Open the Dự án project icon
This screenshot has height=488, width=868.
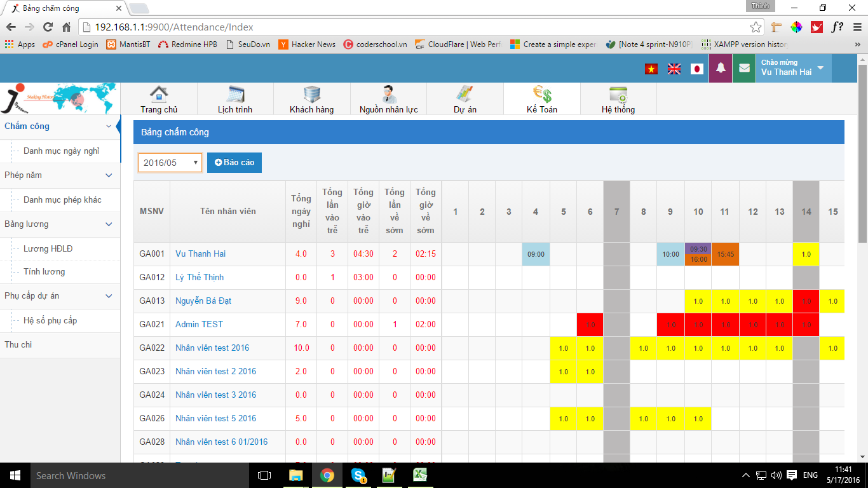tap(465, 94)
